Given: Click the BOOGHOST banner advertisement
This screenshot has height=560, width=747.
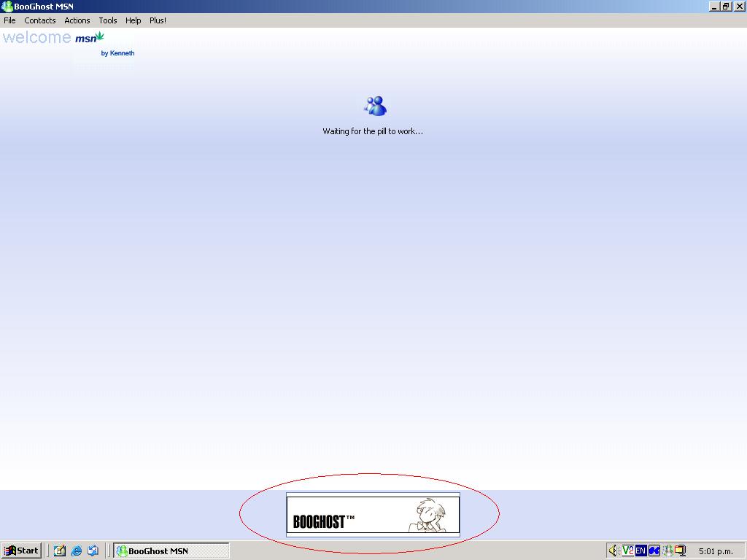Looking at the screenshot, I should pos(373,515).
